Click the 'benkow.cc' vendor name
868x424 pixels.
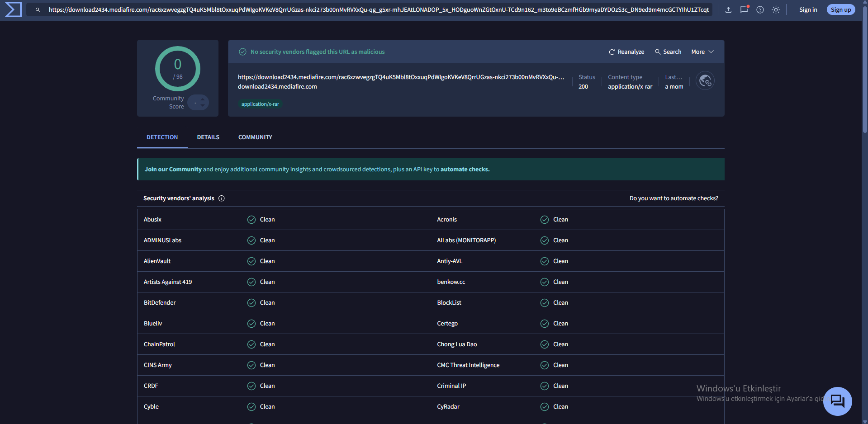click(x=451, y=282)
